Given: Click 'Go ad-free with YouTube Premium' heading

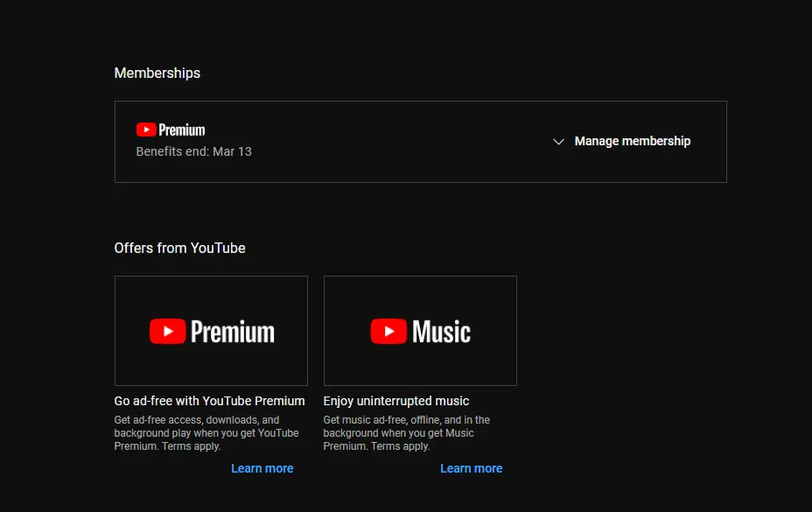Looking at the screenshot, I should [x=209, y=401].
